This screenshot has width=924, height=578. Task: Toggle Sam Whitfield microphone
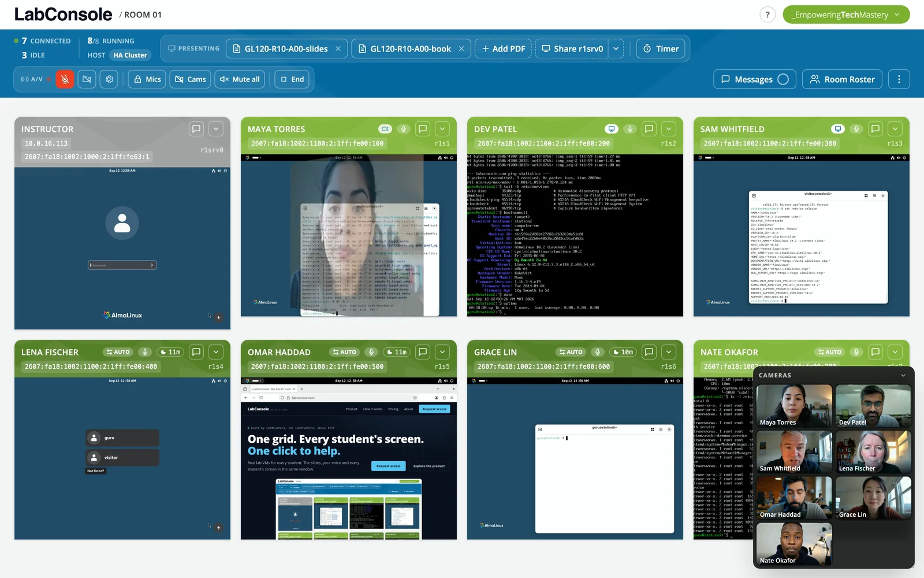click(x=856, y=129)
